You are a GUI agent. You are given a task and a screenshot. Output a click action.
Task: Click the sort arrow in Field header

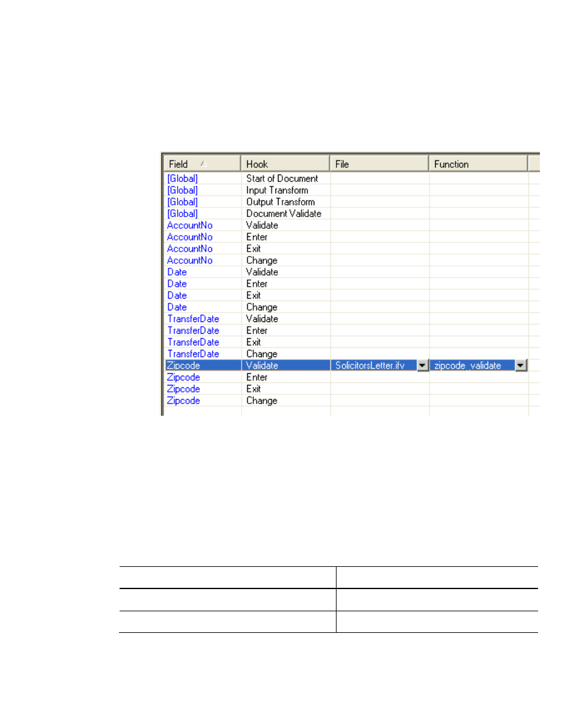coord(203,164)
